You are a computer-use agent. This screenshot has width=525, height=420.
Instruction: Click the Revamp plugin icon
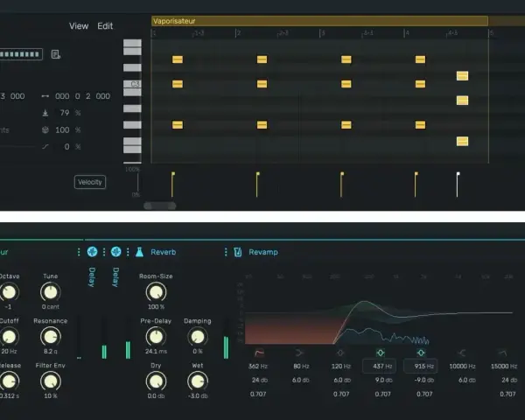tap(238, 252)
